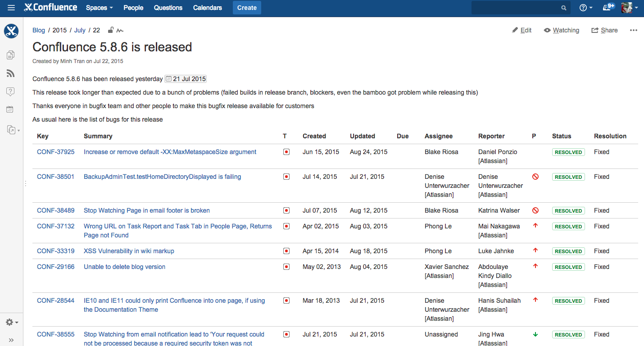Viewport: 644px width, 346px height.
Task: Click blocker priority icon for CONF-38489
Action: pyautogui.click(x=535, y=210)
